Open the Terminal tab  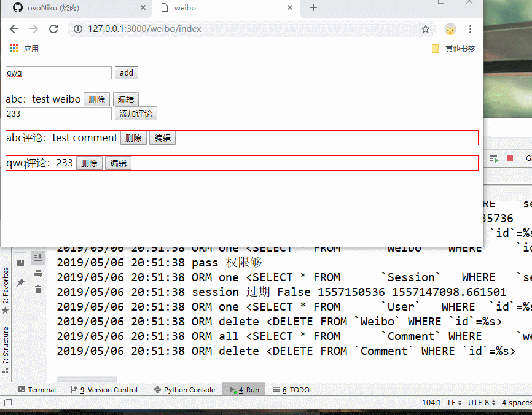[37, 390]
